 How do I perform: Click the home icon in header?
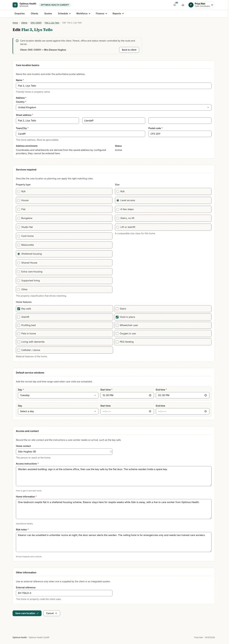[183, 5]
